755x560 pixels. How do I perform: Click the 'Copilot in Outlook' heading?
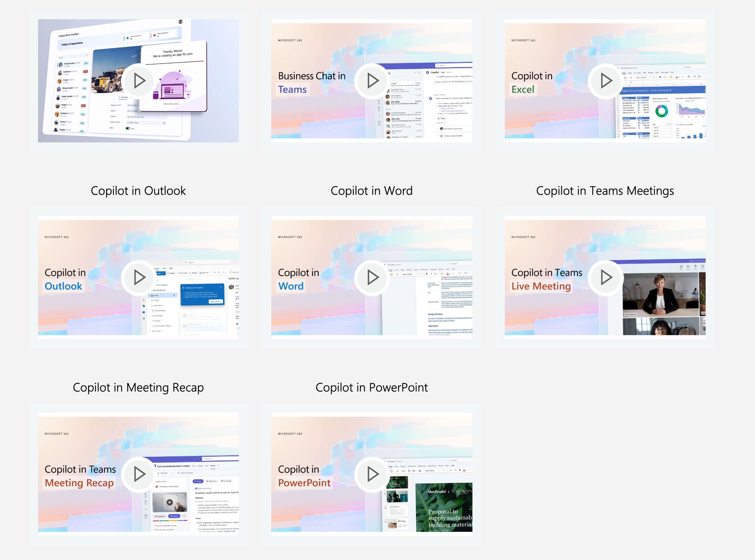coord(138,191)
